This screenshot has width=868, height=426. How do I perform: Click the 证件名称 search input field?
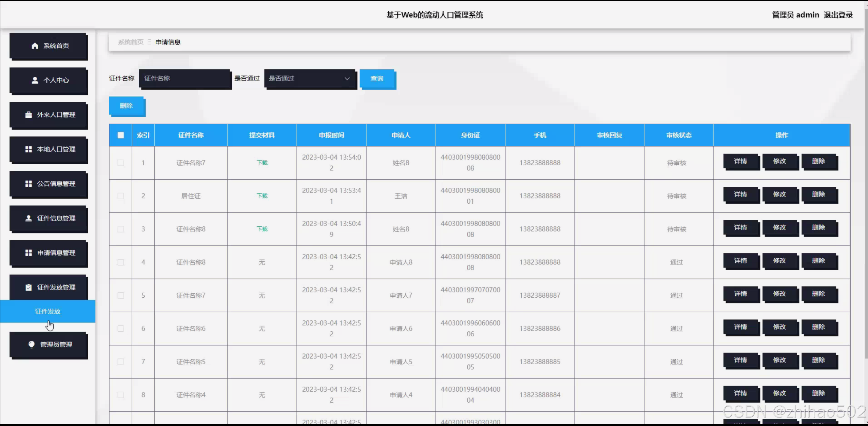pos(185,79)
